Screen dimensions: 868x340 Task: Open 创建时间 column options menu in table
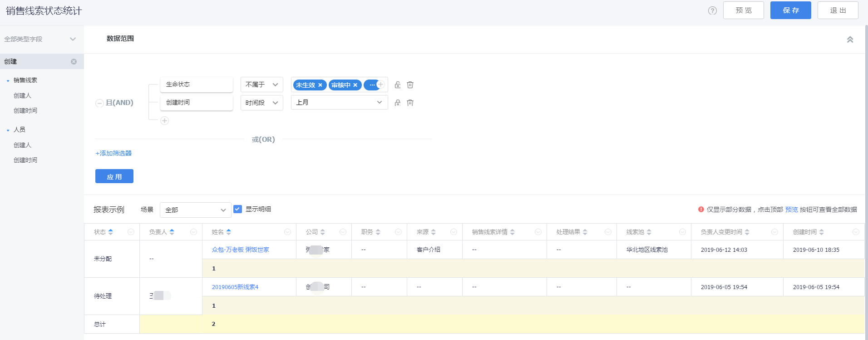pos(856,232)
